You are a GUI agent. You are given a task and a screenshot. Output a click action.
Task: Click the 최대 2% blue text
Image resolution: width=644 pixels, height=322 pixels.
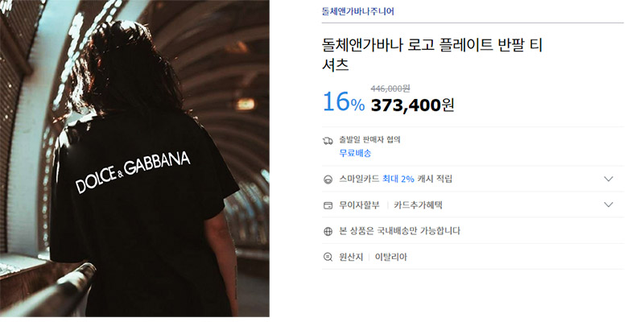398,179
